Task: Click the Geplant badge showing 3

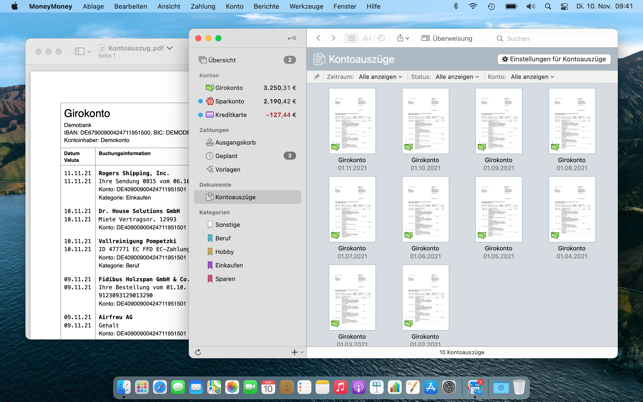Action: pos(290,156)
